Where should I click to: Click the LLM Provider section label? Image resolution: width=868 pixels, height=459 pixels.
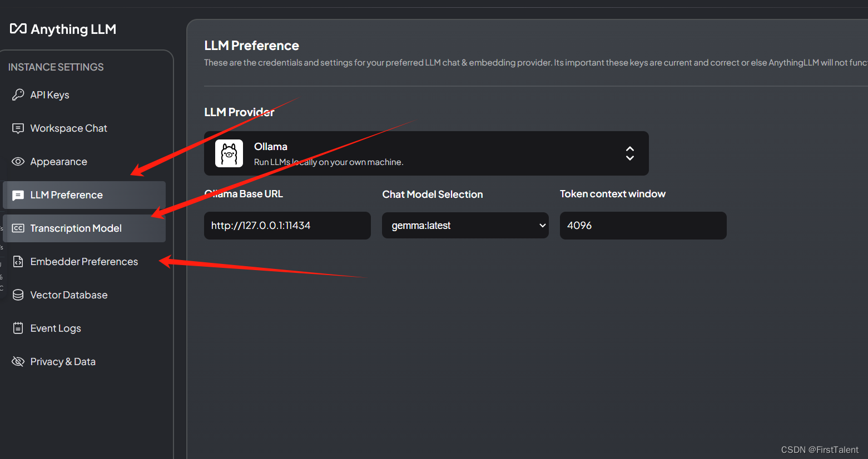(x=239, y=112)
